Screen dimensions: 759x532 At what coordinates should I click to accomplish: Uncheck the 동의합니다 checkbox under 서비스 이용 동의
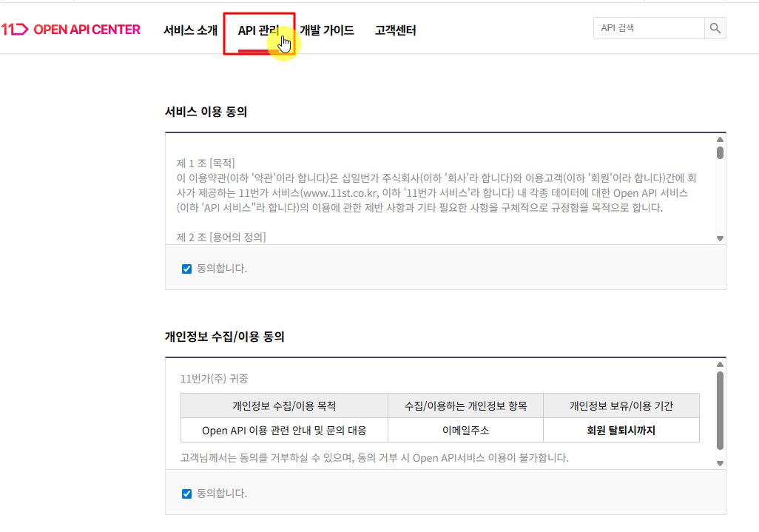pyautogui.click(x=187, y=269)
